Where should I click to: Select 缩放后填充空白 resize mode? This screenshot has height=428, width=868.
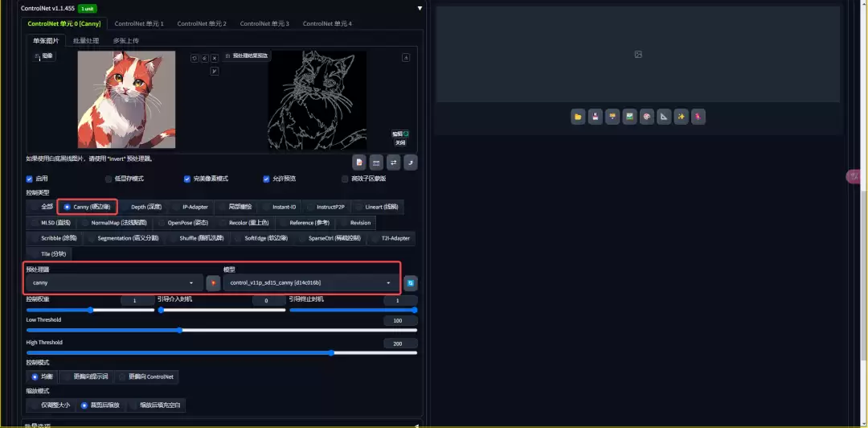coord(156,405)
